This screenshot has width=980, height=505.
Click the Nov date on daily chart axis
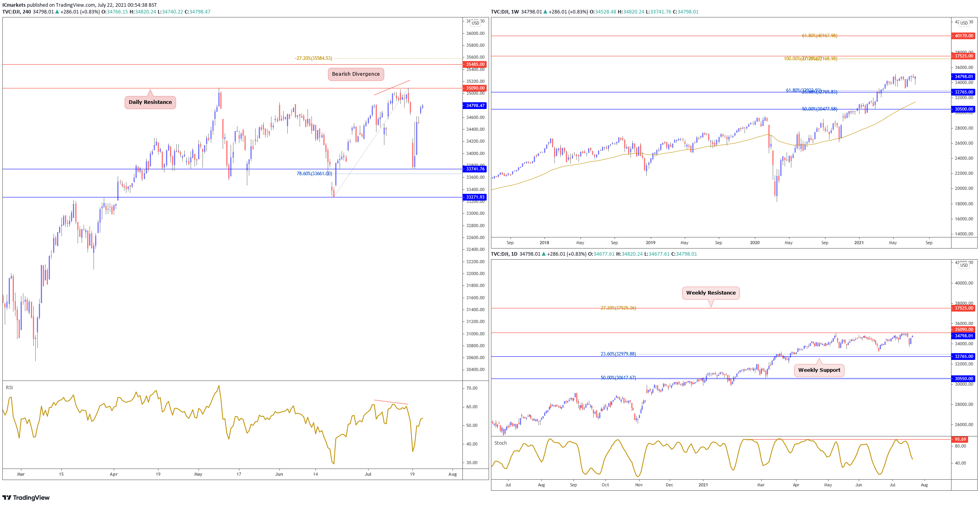639,485
